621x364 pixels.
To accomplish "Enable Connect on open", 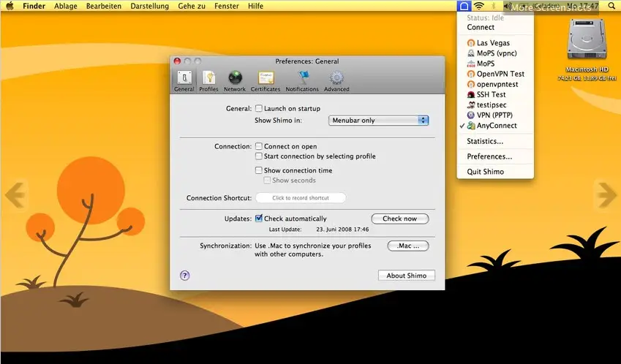I will 259,146.
